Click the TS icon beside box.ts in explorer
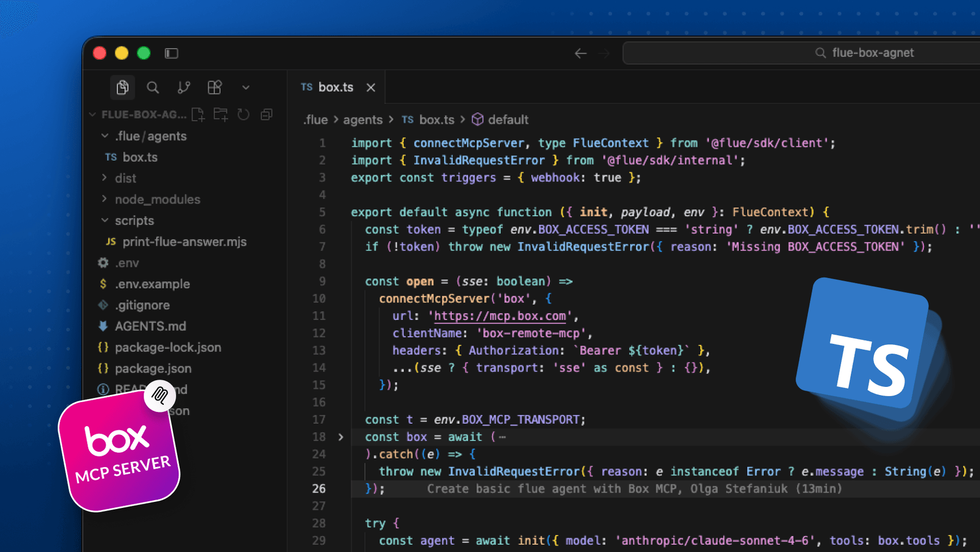This screenshot has height=552, width=980. point(111,157)
